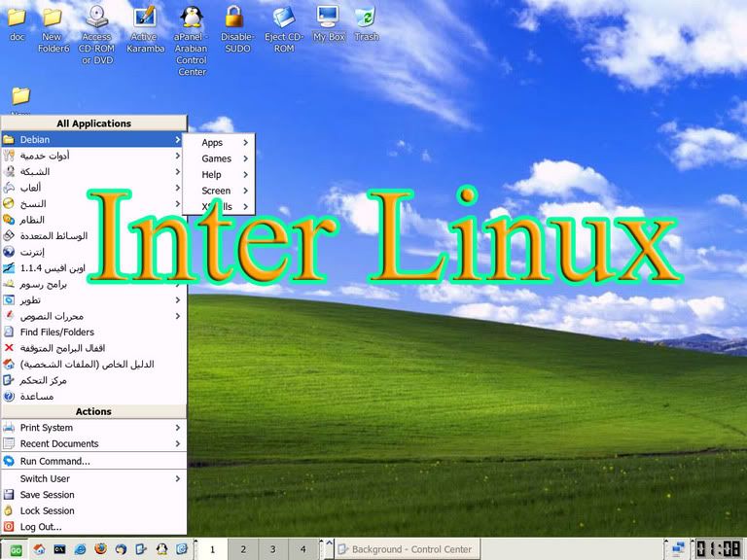Open the Print System menu entry

(x=93, y=428)
